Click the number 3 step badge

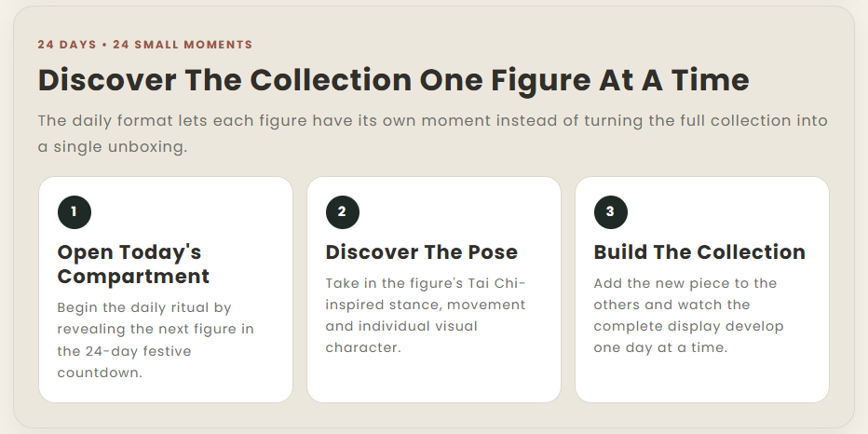point(611,212)
